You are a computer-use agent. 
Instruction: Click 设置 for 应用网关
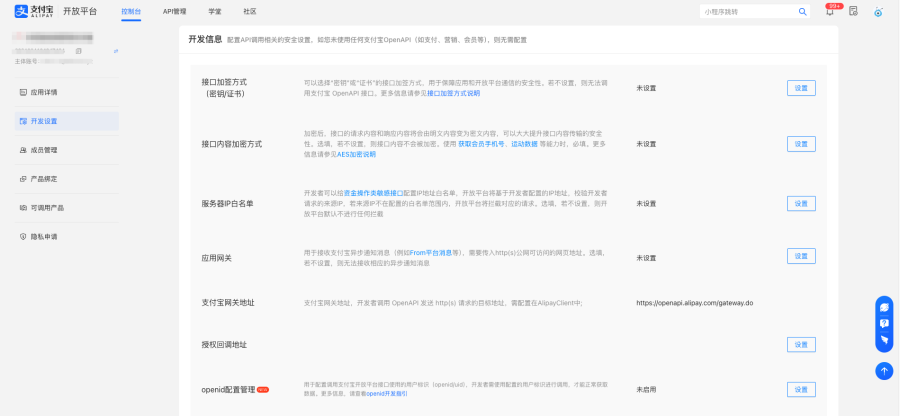[801, 256]
